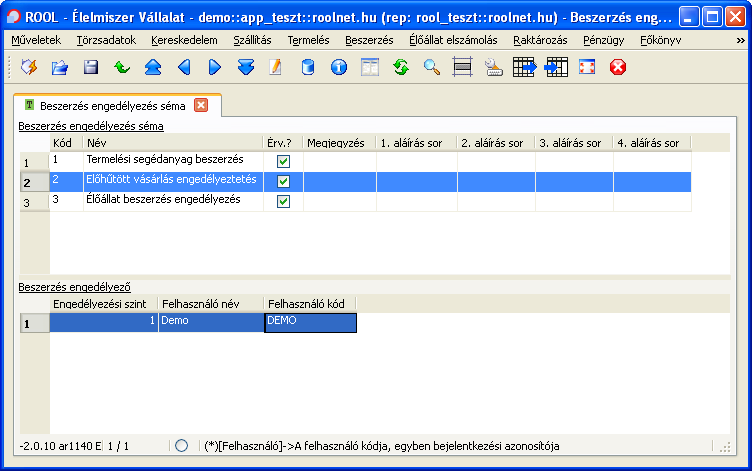This screenshot has width=754, height=473.
Task: Click the Engedélyezési szint column header
Action: click(104, 304)
